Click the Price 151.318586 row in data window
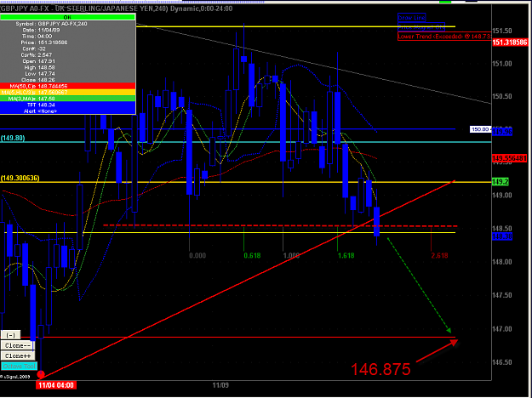Screen dimensions: 532x398 coord(68,43)
